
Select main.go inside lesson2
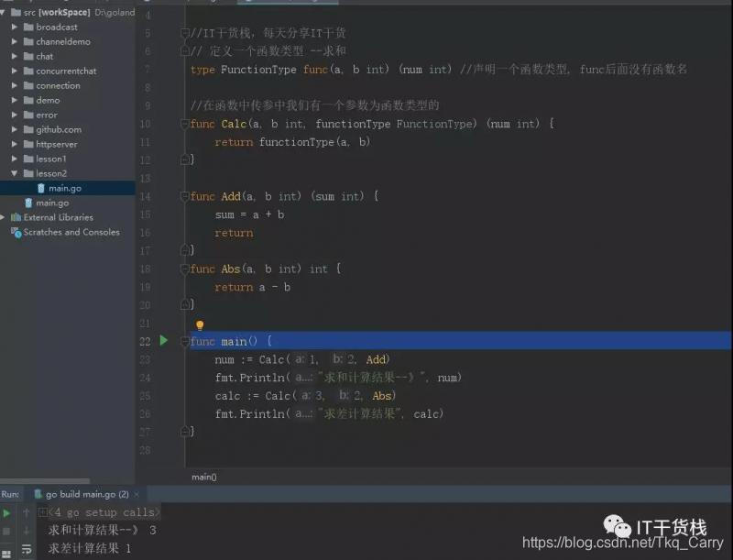[65, 188]
